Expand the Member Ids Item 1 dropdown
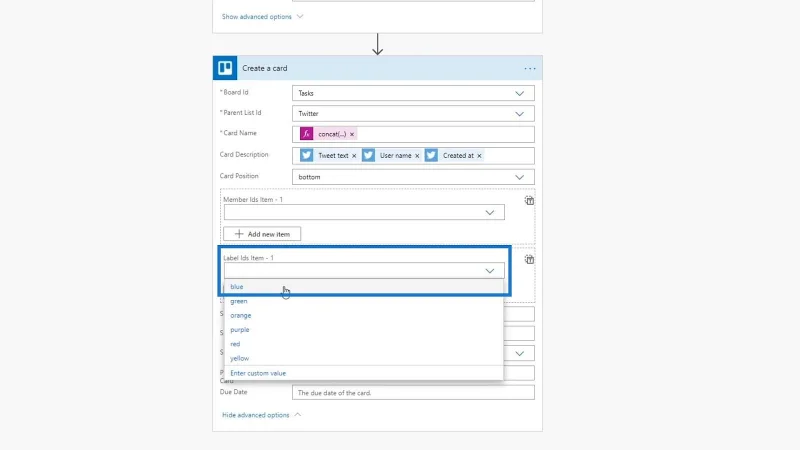 tap(490, 212)
